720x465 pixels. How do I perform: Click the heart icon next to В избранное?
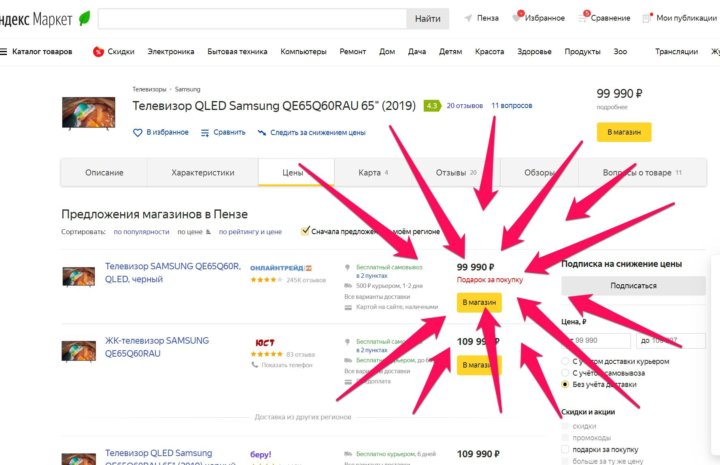point(137,133)
